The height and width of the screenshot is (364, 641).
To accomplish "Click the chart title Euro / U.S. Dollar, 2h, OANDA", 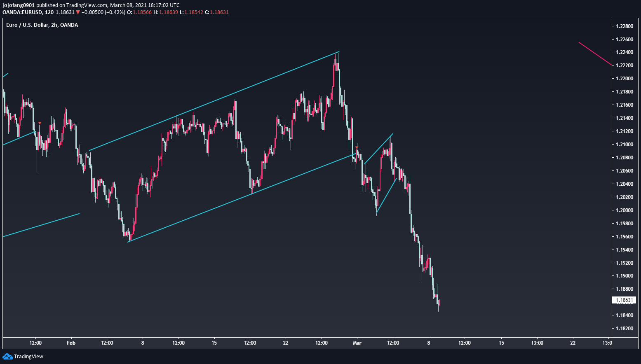I will pos(42,25).
